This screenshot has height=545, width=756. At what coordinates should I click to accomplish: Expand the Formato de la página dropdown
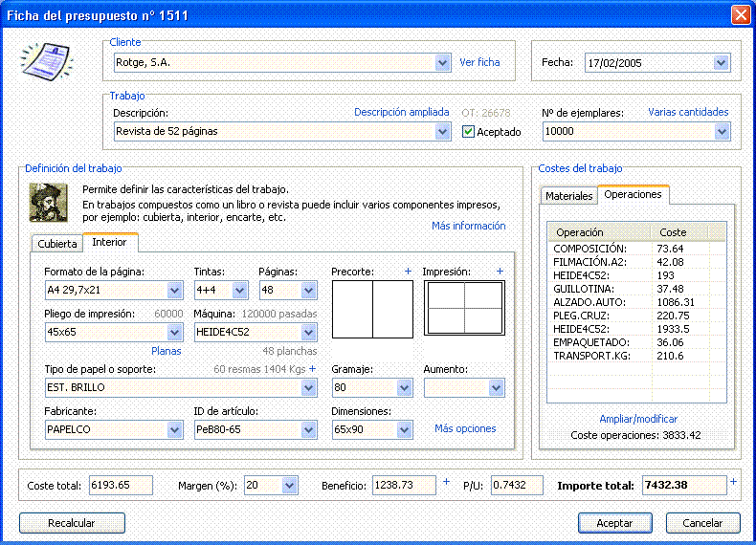(174, 291)
